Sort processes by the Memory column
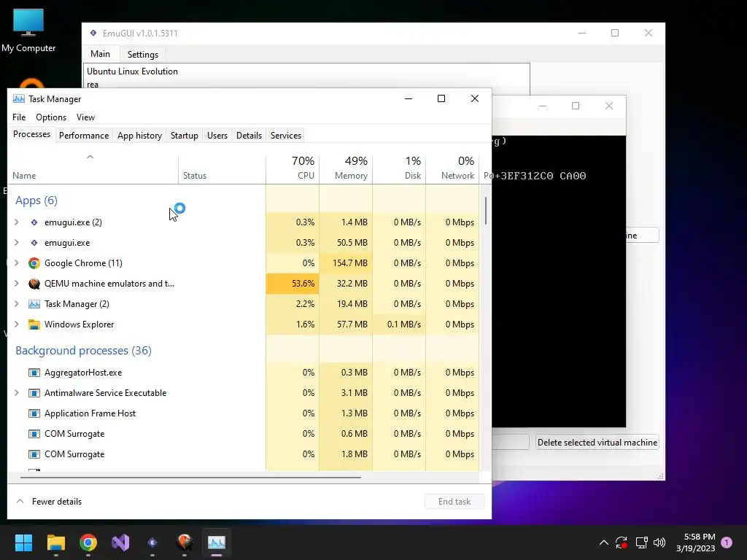747x560 pixels. pyautogui.click(x=346, y=169)
